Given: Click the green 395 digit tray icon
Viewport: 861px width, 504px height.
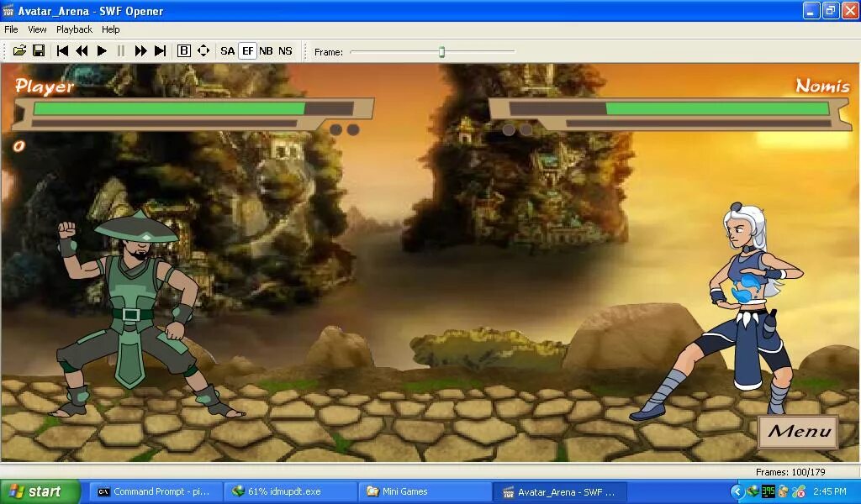Looking at the screenshot, I should [x=769, y=491].
